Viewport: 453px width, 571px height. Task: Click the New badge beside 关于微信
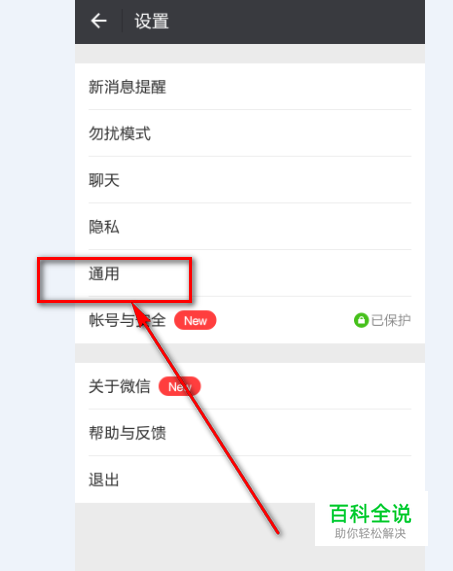(180, 386)
